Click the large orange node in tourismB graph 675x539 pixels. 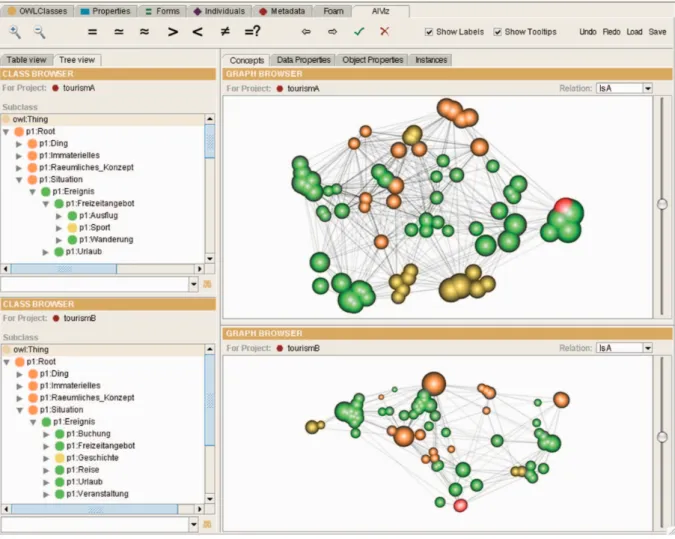point(433,384)
